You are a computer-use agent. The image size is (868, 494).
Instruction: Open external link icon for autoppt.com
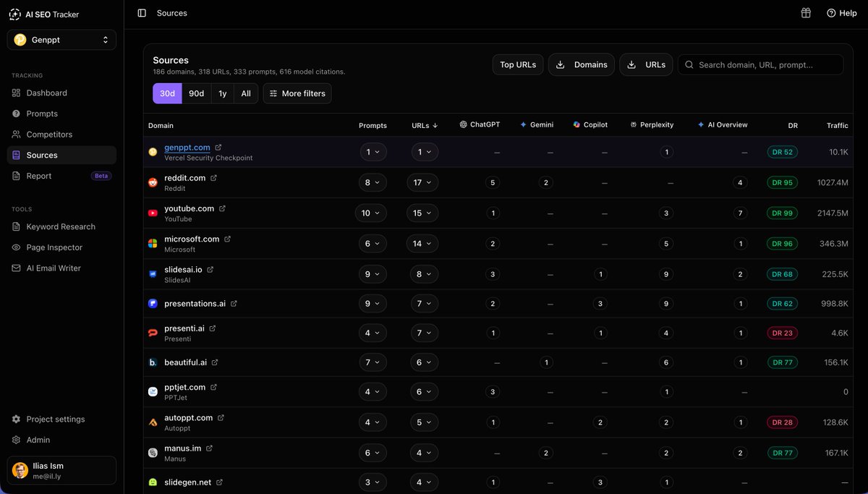click(x=221, y=417)
